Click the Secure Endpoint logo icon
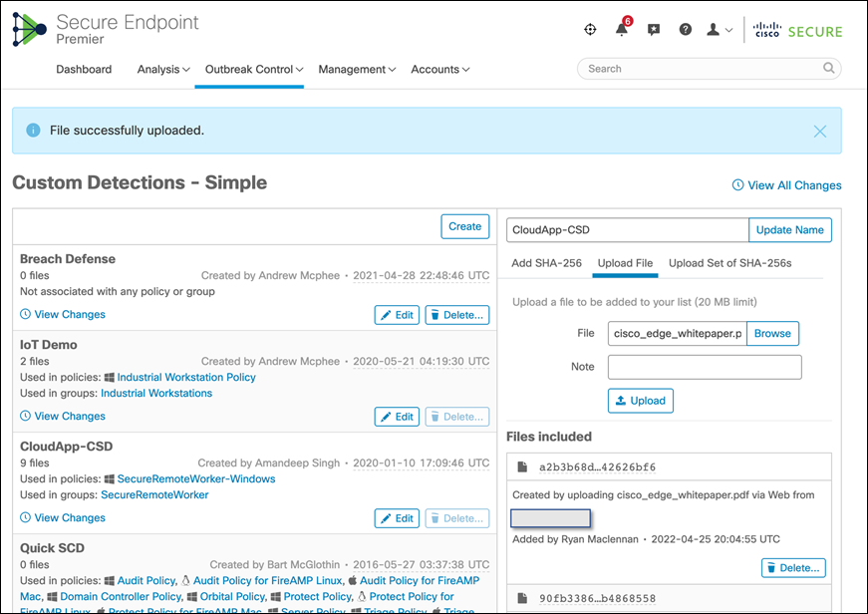Viewport: 868px width, 614px height. point(29,29)
